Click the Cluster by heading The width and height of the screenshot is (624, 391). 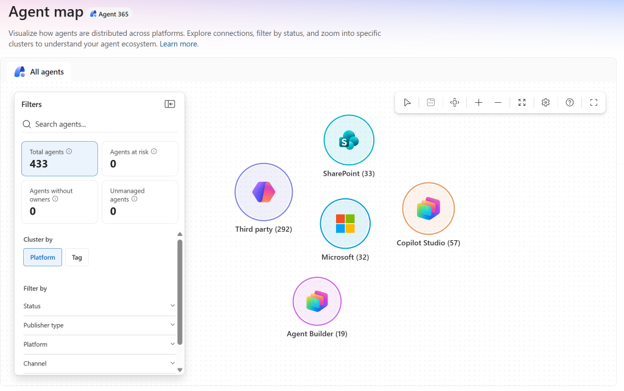pos(38,239)
